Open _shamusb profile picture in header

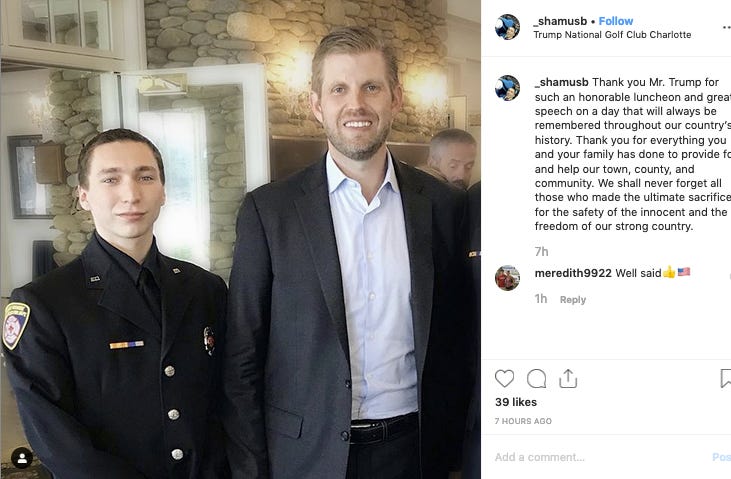point(507,27)
